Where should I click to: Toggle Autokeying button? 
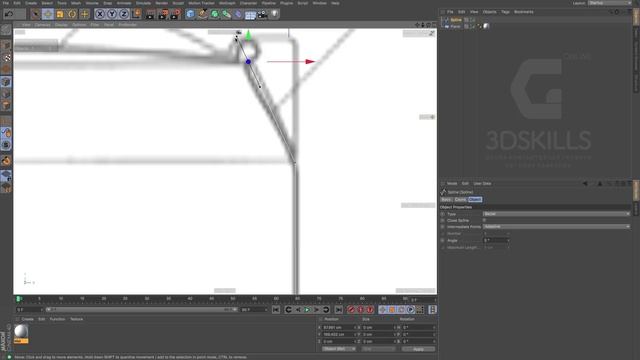[360, 310]
